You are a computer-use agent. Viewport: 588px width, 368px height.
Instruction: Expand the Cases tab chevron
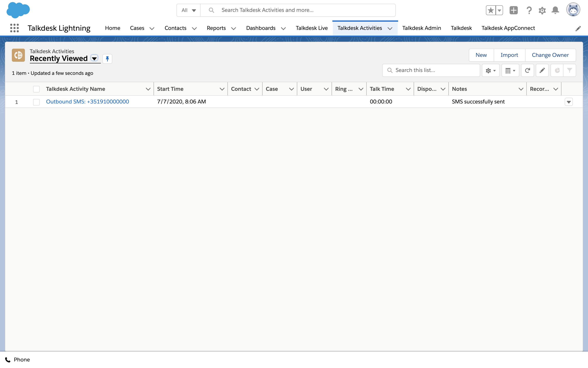(152, 28)
